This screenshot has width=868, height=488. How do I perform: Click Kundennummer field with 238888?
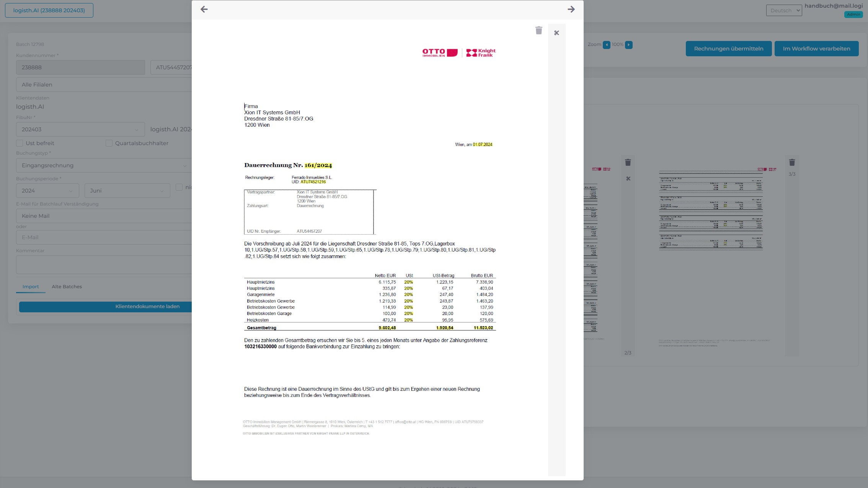(80, 67)
